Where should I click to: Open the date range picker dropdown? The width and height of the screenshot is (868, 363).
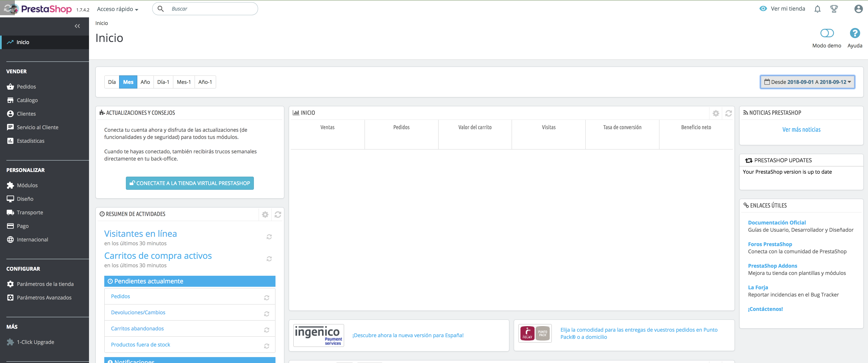(x=807, y=82)
